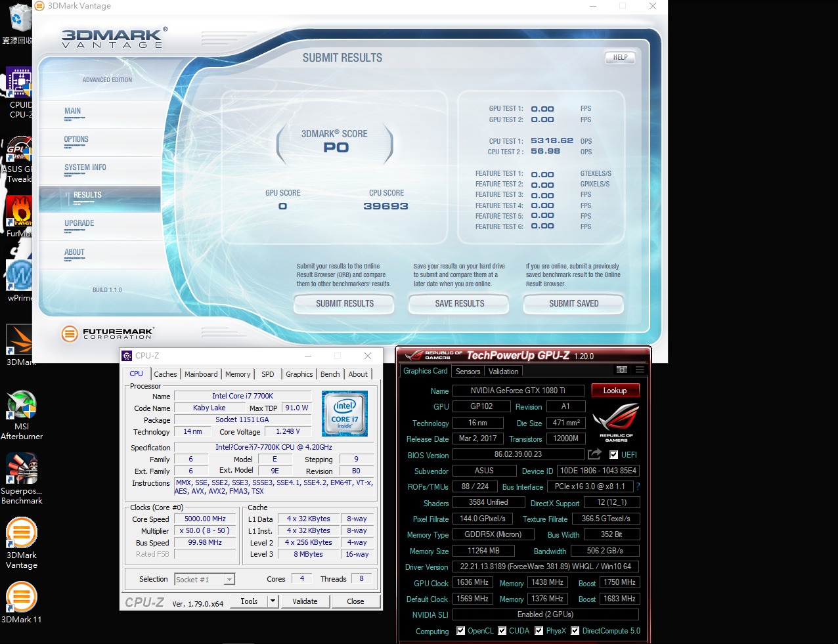Click the BIOS Version field '86.02.39.00.23'
The height and width of the screenshot is (644, 838).
pos(518,454)
